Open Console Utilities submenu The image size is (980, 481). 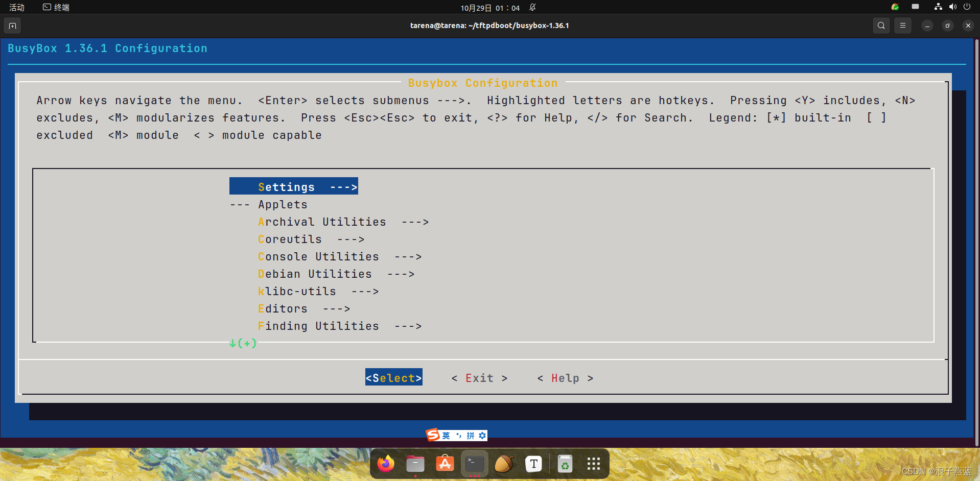coord(340,256)
